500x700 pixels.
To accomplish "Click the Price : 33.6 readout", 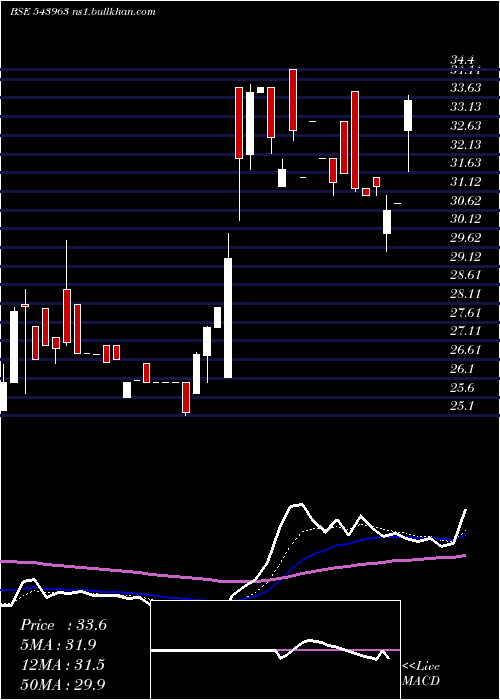I will pos(63,625).
